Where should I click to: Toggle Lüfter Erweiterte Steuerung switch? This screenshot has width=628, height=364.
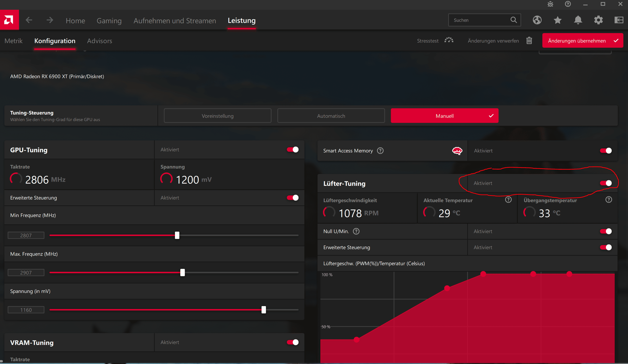click(x=606, y=247)
